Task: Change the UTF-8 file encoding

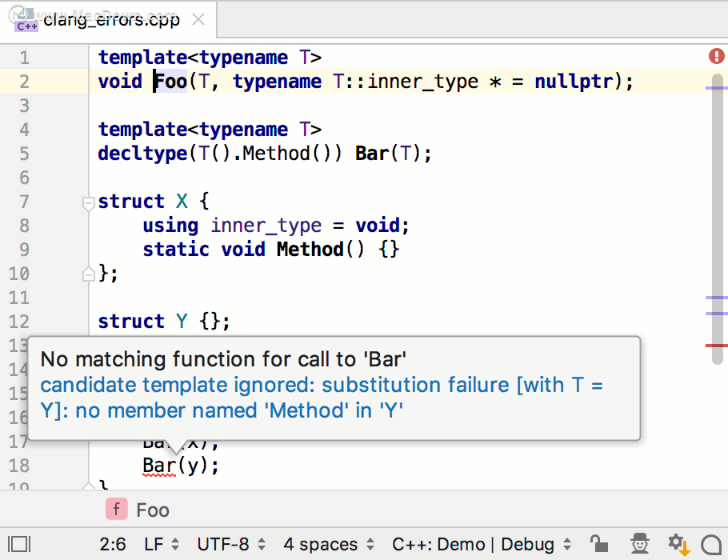Action: (231, 544)
